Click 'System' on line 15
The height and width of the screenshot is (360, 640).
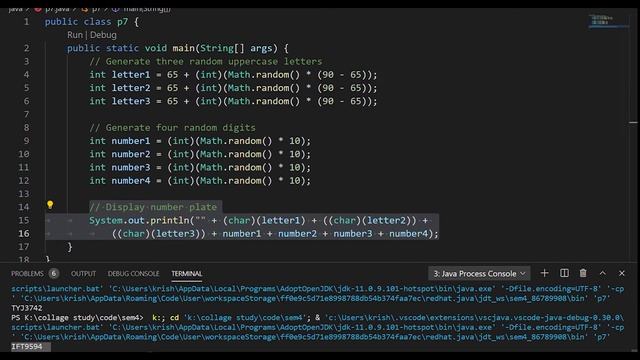(x=106, y=220)
